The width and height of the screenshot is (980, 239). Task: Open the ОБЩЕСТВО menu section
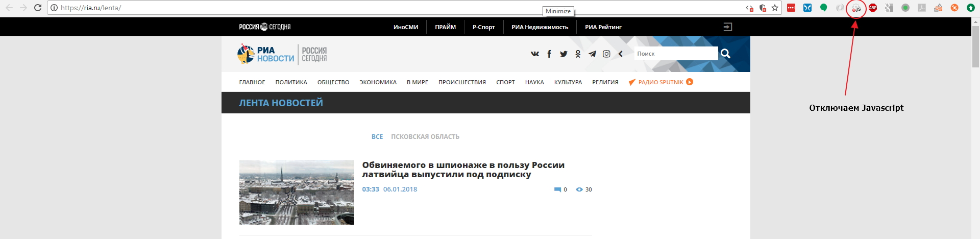pos(333,82)
